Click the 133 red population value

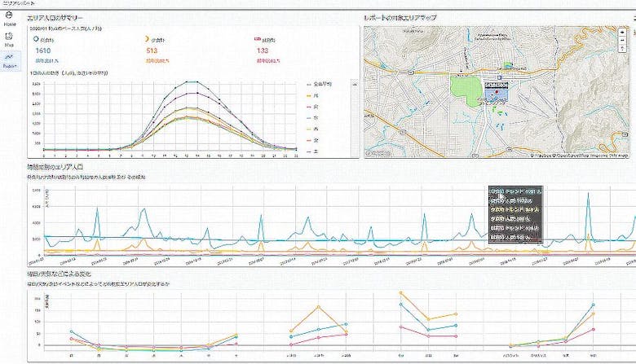coord(262,50)
